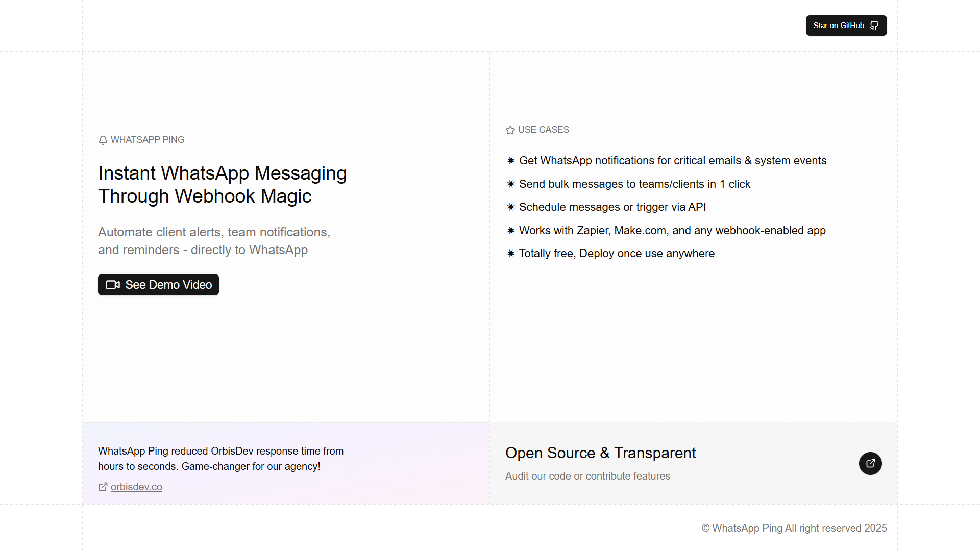Click the video camera icon
Viewport: 980px width, 551px height.
tap(113, 285)
